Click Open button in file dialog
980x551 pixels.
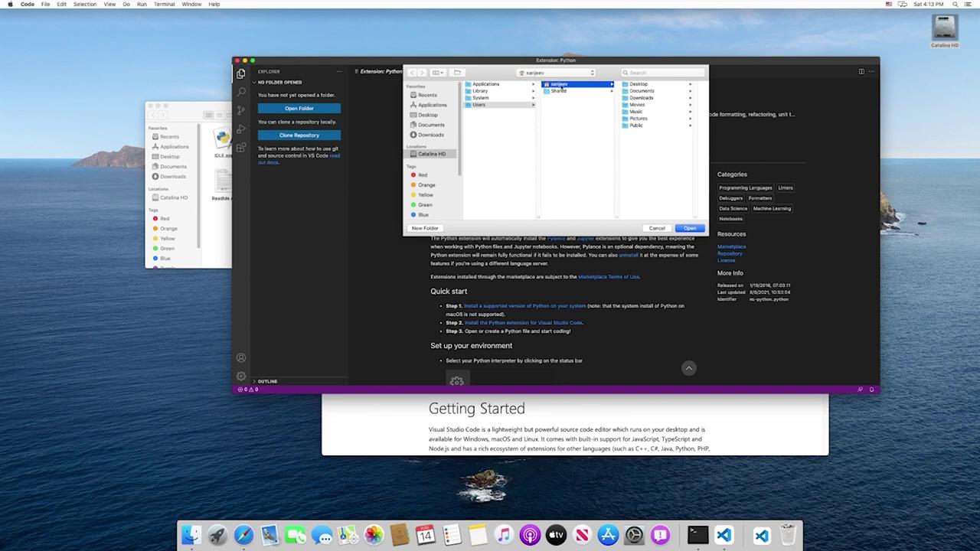pos(690,228)
